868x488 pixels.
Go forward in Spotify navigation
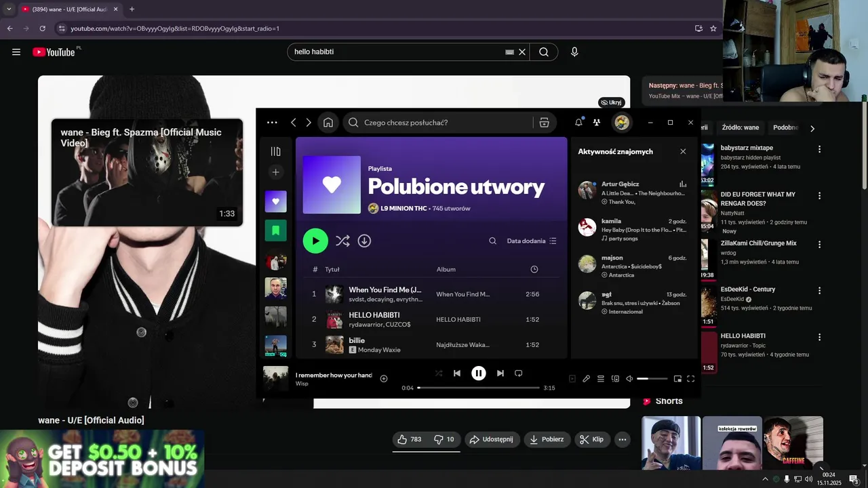coord(309,123)
